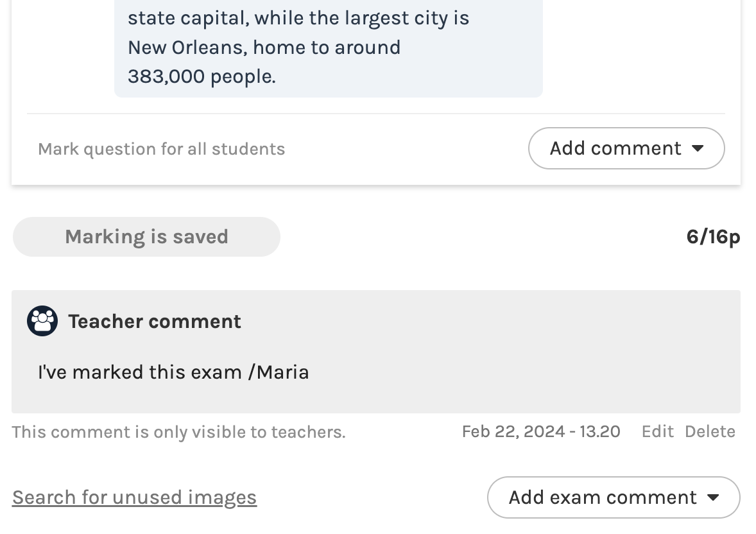Edit the teacher comment

tap(657, 431)
